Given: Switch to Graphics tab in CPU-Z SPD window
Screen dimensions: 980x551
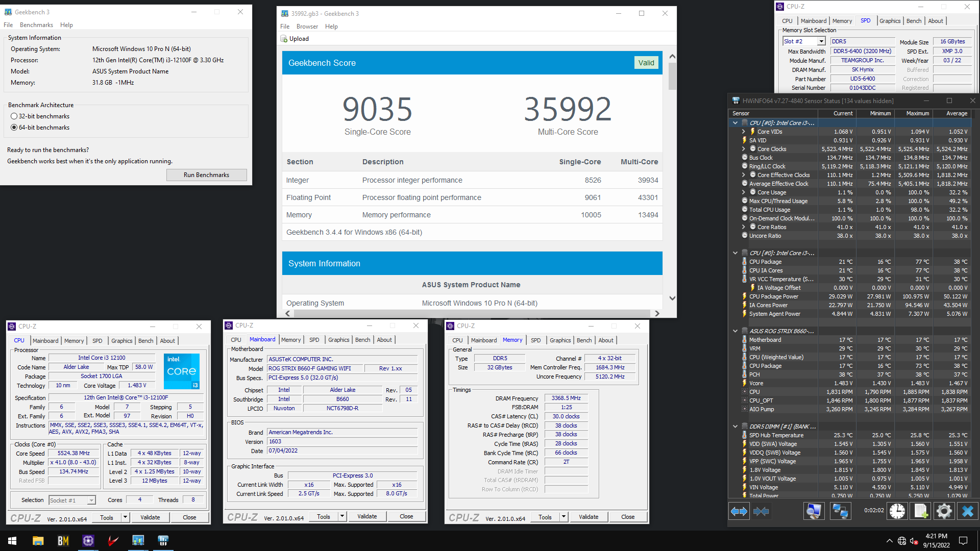Looking at the screenshot, I should (x=890, y=21).
